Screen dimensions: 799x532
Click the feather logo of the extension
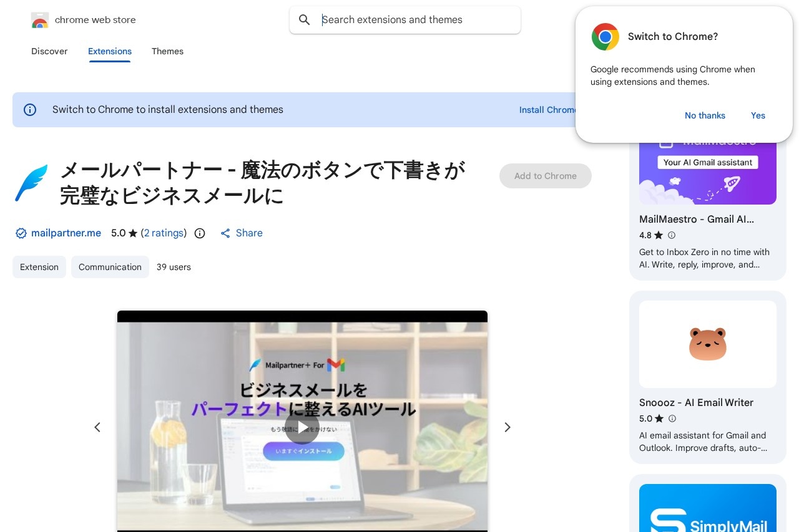31,183
